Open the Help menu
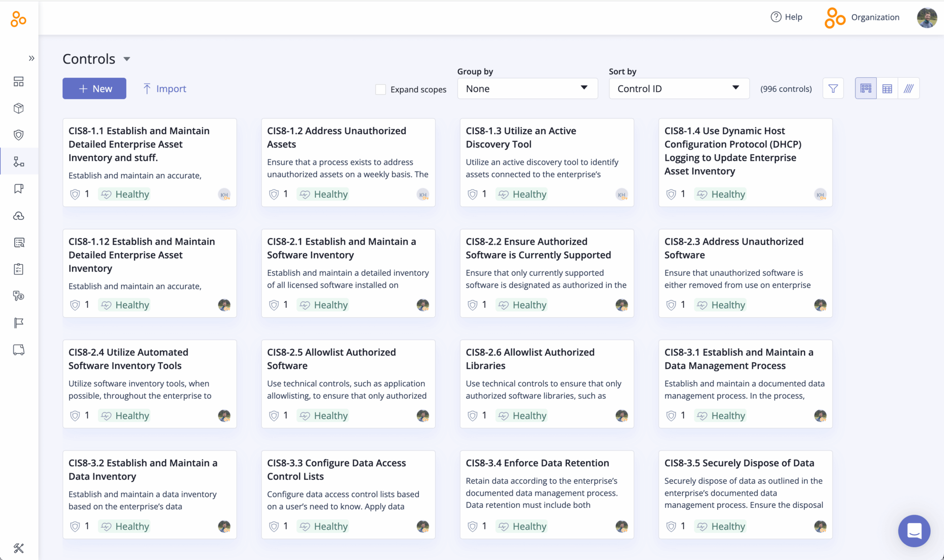944x560 pixels. (786, 17)
